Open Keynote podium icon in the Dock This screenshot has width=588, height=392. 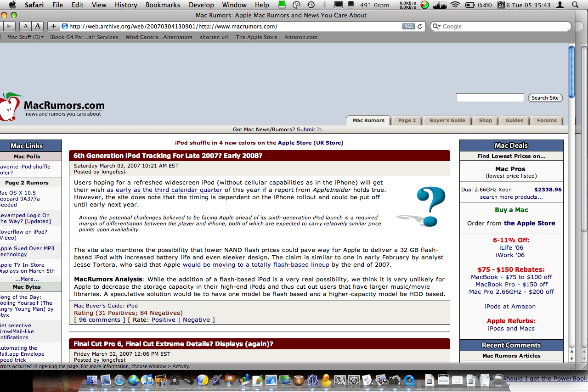230,381
